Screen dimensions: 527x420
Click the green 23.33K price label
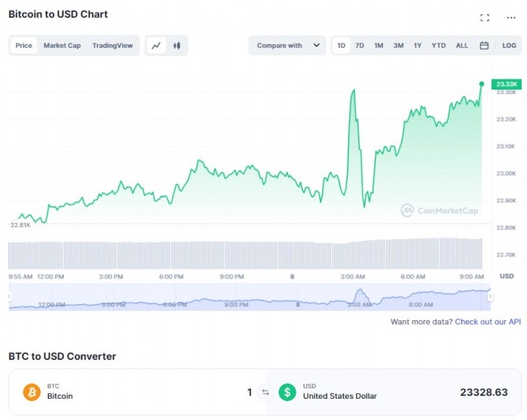point(507,84)
